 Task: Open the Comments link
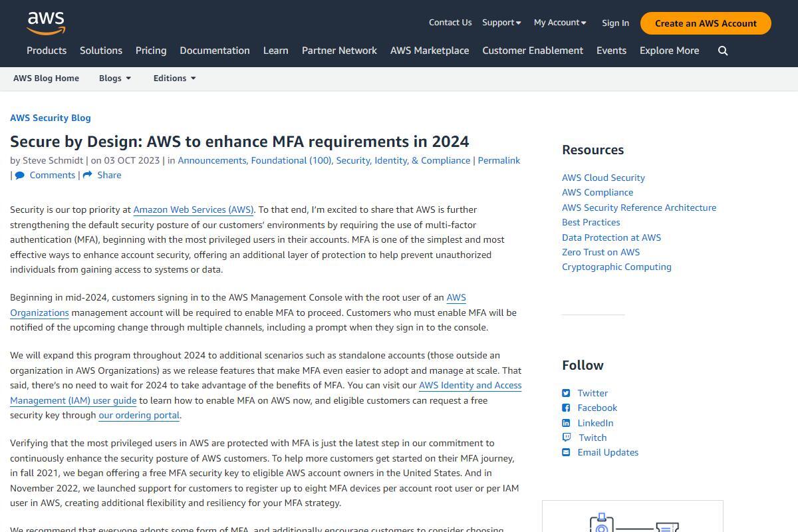point(53,176)
